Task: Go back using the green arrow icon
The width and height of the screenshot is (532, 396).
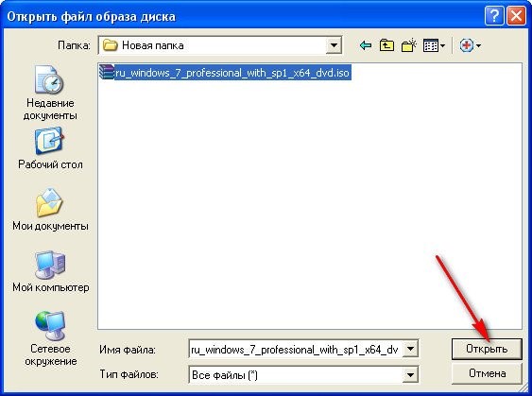Action: tap(366, 45)
